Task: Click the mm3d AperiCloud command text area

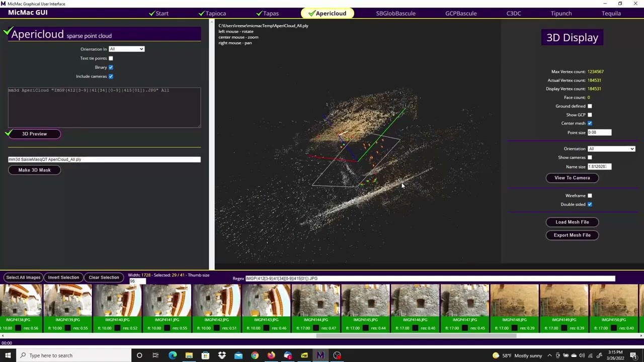Action: 104,107
